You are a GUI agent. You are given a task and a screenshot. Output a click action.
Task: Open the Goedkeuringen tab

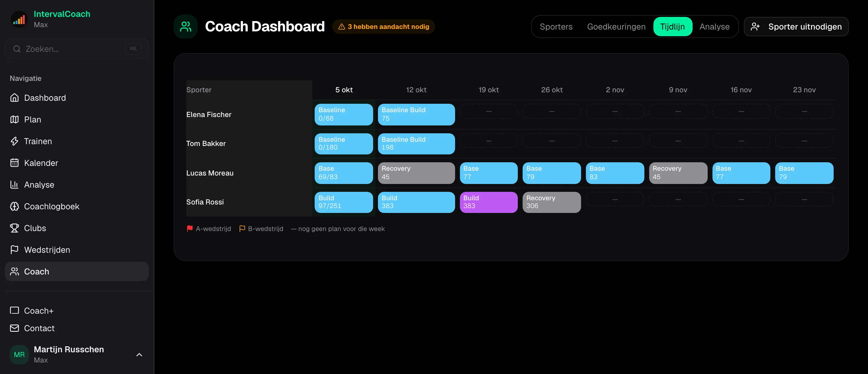(x=616, y=27)
